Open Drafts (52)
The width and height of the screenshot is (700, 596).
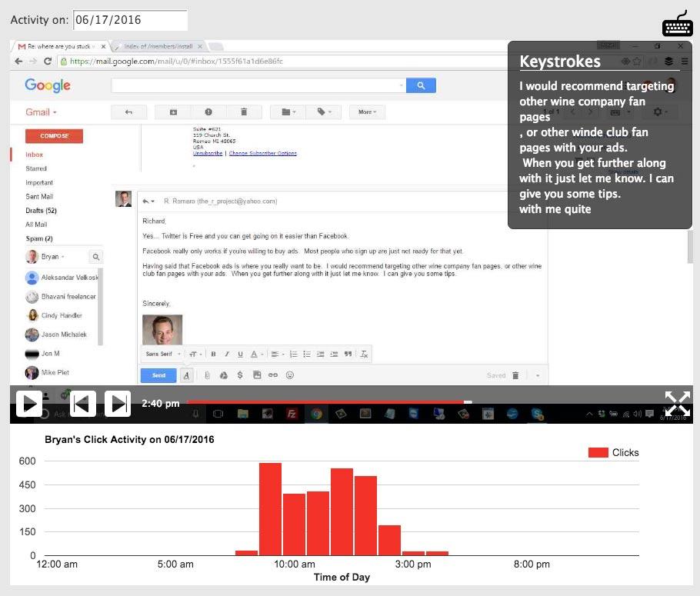[x=41, y=210]
